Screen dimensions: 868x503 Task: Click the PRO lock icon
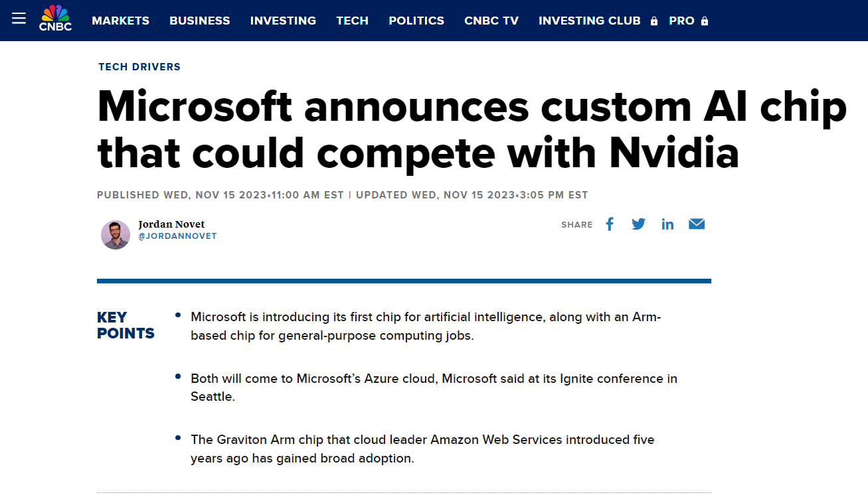705,21
